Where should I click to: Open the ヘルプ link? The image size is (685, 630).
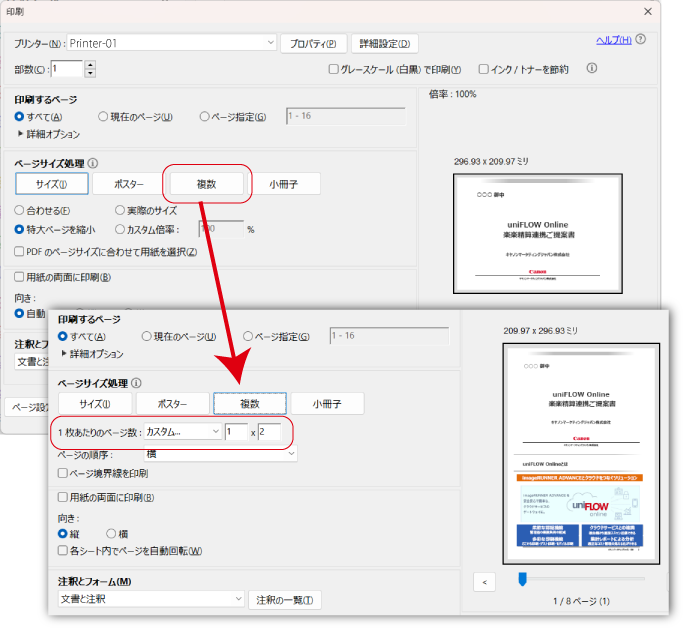[613, 40]
